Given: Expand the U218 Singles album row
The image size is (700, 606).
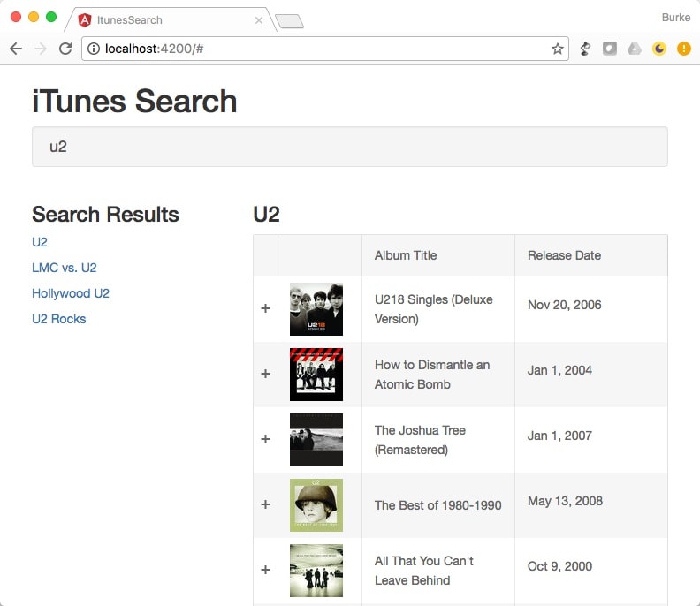Looking at the screenshot, I should (x=266, y=308).
